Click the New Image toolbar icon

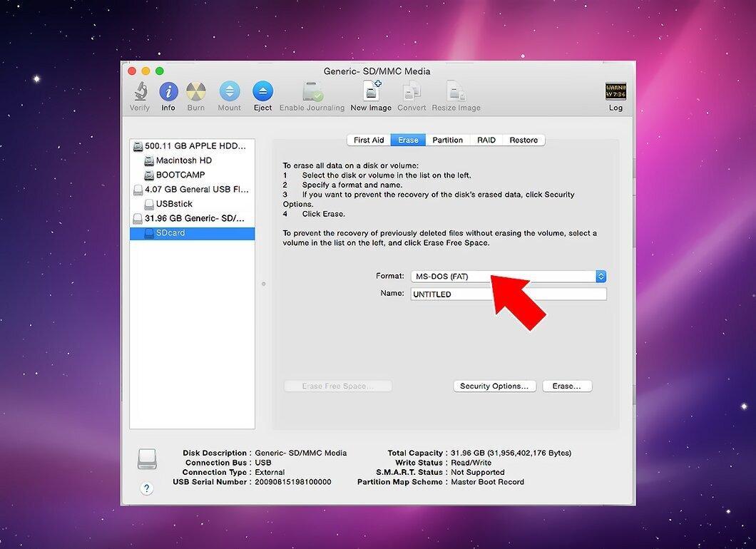pos(371,91)
